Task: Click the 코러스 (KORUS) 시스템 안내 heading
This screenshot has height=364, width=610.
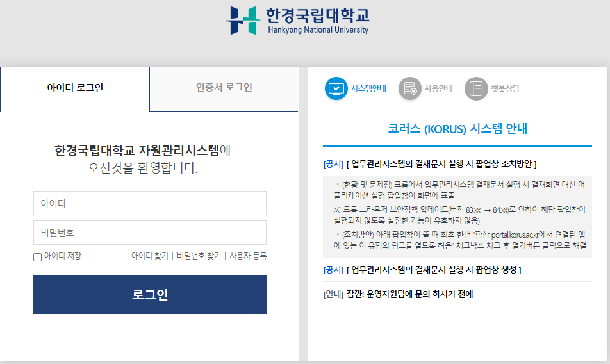Action: (458, 128)
